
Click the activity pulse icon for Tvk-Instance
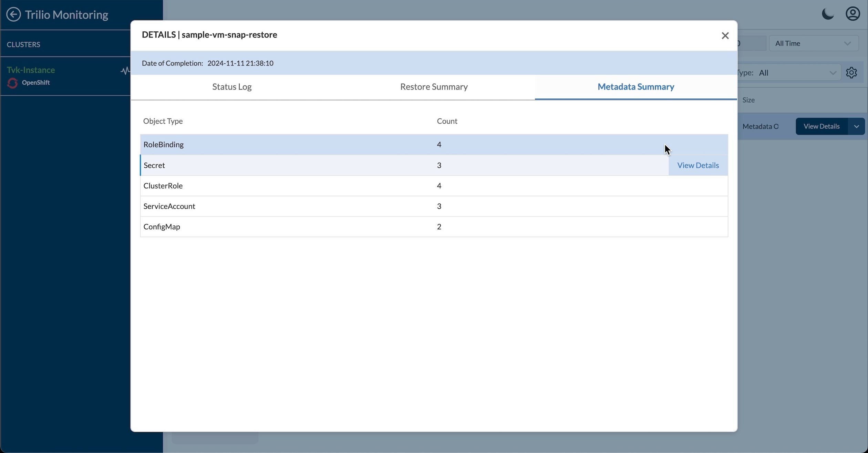125,71
